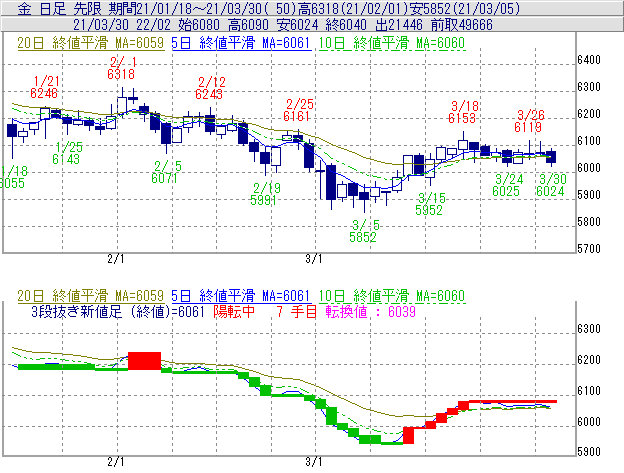Click the 3/30 6024 low label
Image resolution: width=624 pixels, height=473 pixels.
551,185
